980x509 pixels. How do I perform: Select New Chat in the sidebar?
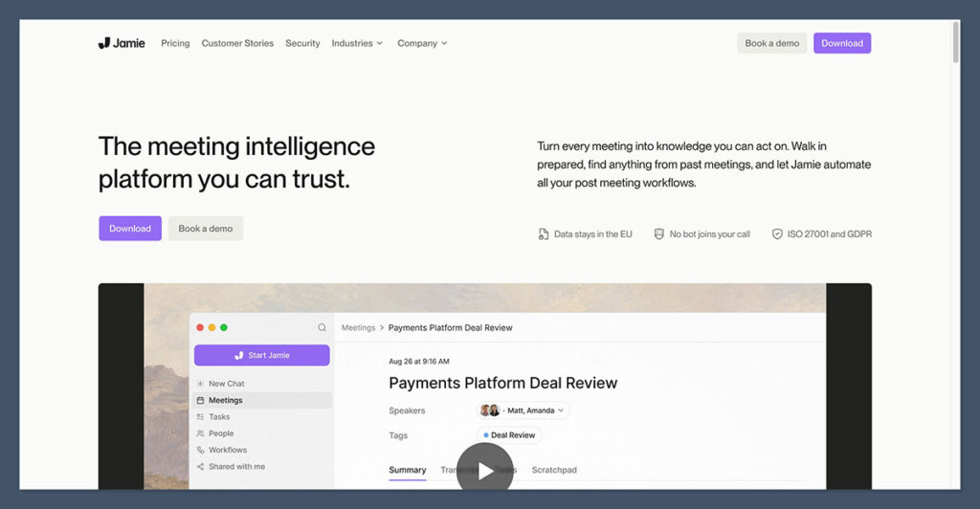pos(262,384)
